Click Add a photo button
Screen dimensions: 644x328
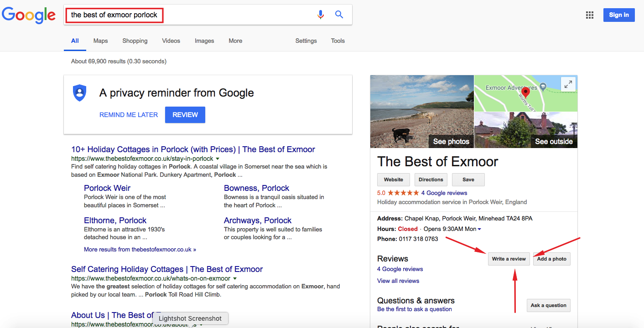tap(551, 259)
